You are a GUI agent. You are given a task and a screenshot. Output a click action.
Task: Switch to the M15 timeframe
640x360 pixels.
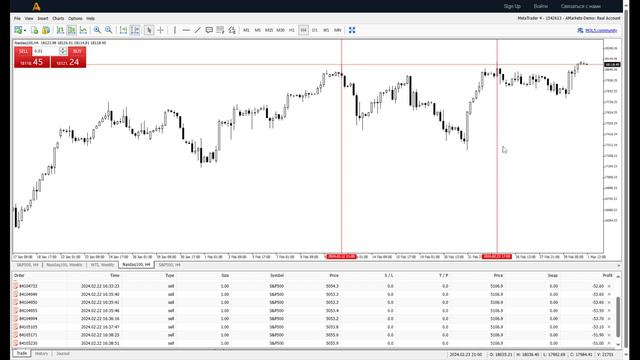pos(269,30)
